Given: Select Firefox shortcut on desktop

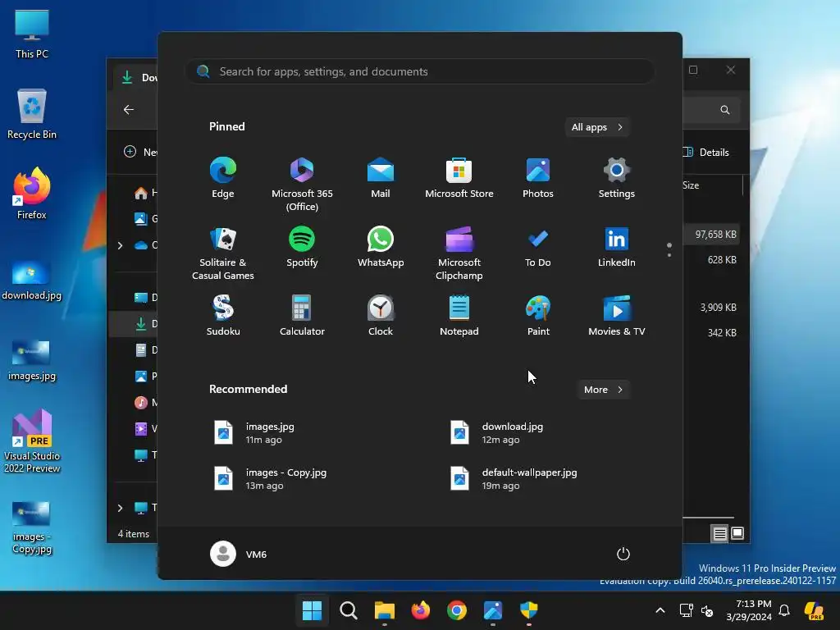Looking at the screenshot, I should [x=32, y=194].
